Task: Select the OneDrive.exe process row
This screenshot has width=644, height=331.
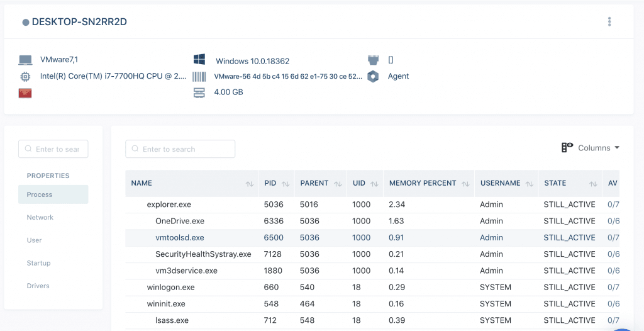Action: [x=372, y=222]
